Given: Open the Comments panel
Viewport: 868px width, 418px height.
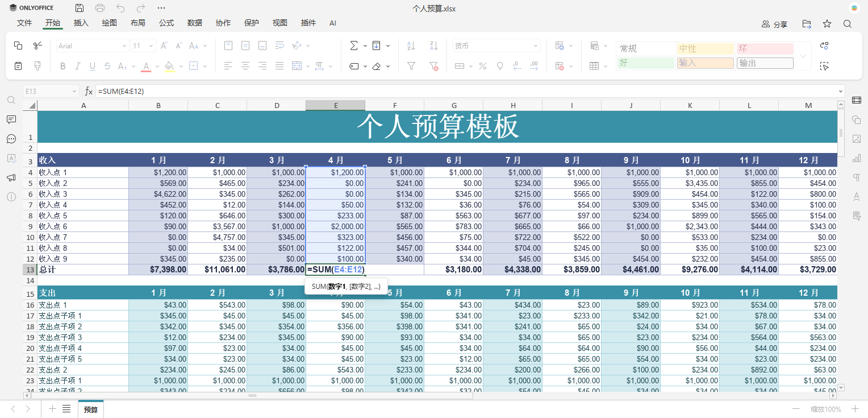Looking at the screenshot, I should (11, 119).
